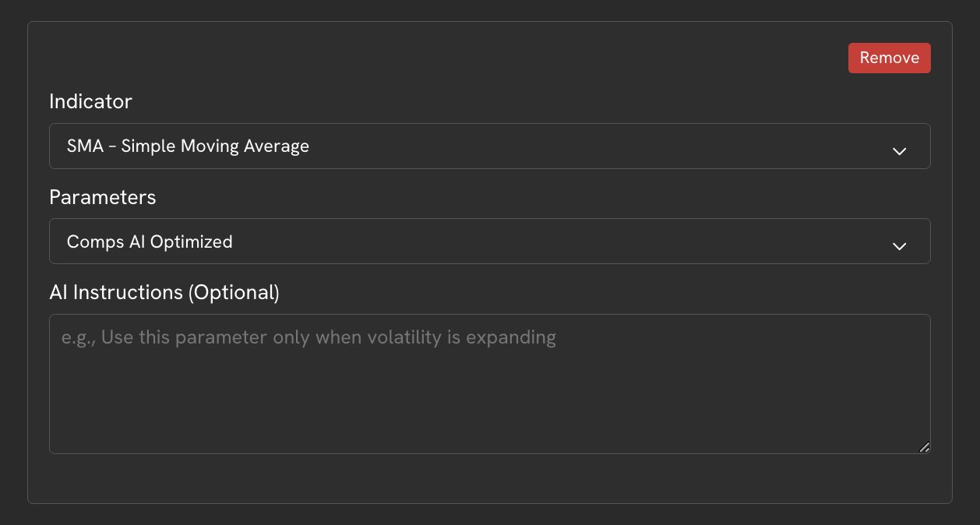Image resolution: width=980 pixels, height=525 pixels.
Task: Open the Parameters dropdown
Action: pos(489,241)
